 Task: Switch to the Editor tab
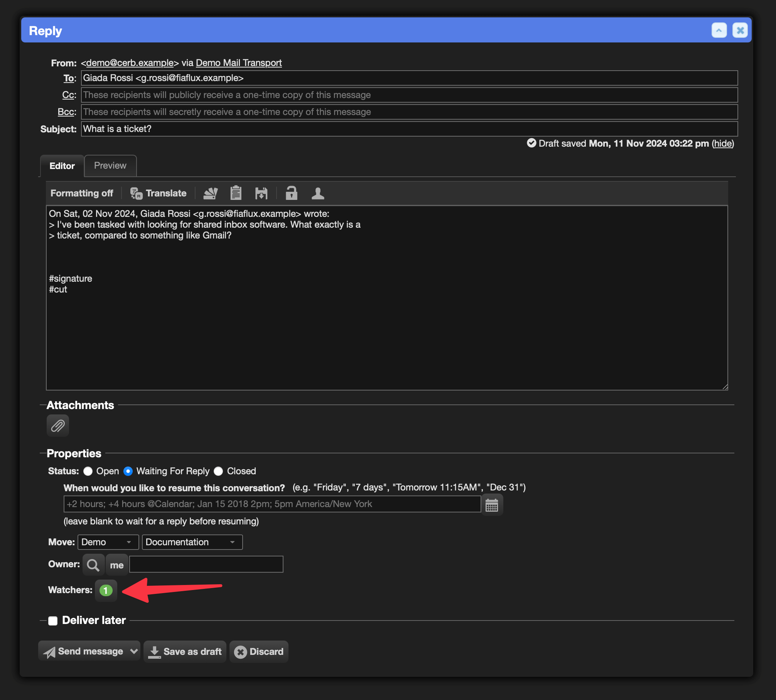point(62,166)
